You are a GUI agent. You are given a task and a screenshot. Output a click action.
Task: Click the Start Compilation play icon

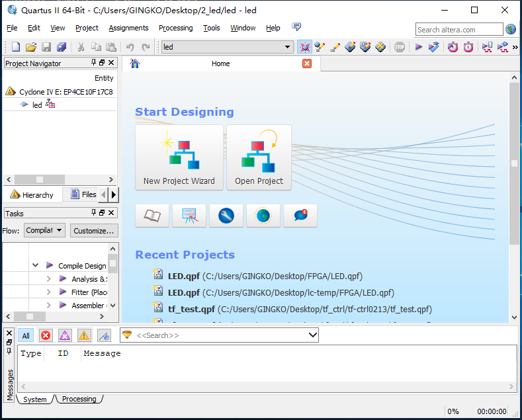click(x=418, y=47)
